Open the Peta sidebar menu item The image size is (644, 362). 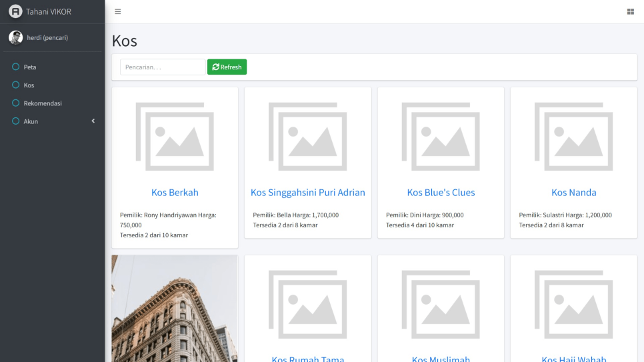[30, 67]
